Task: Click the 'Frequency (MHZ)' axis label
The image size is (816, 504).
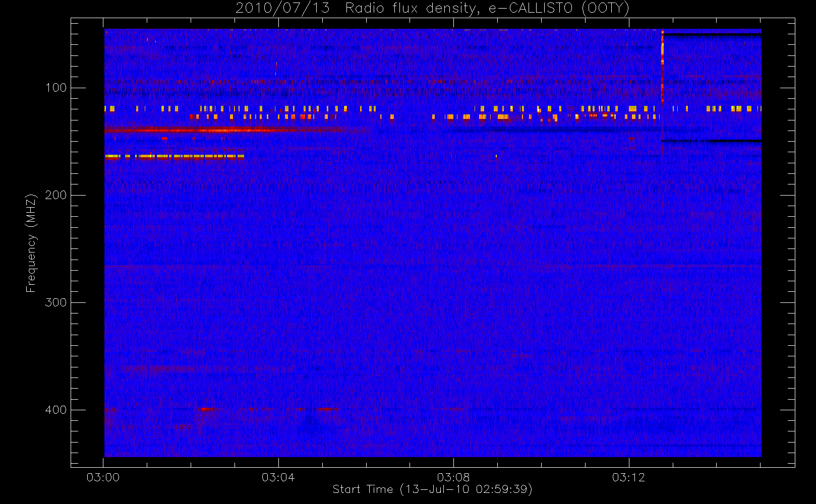Action: pos(31,243)
